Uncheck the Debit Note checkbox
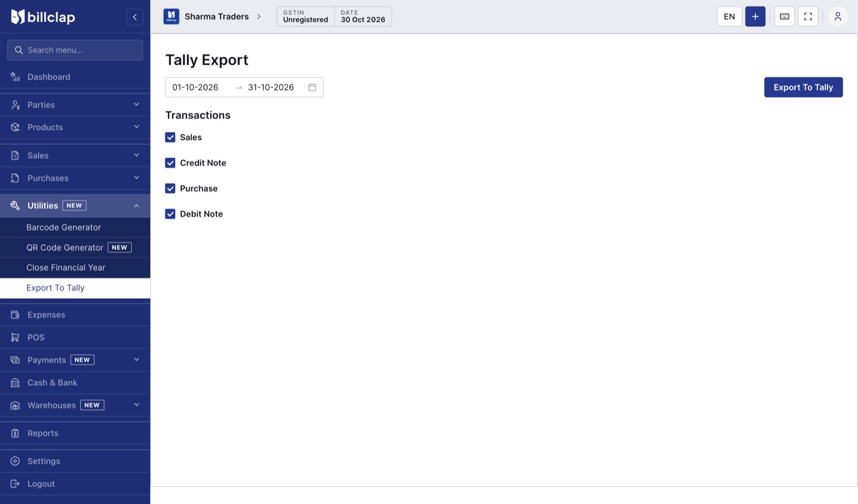858x504 pixels. (170, 214)
